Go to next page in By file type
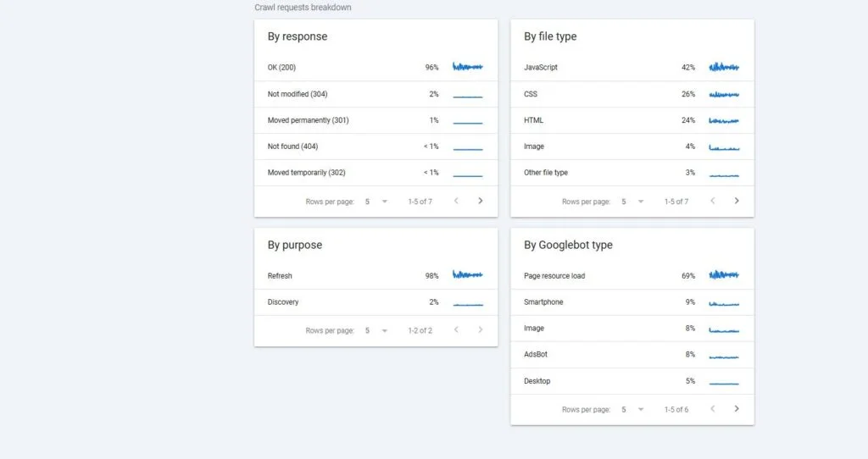Screen dimensions: 868x459 [737, 201]
